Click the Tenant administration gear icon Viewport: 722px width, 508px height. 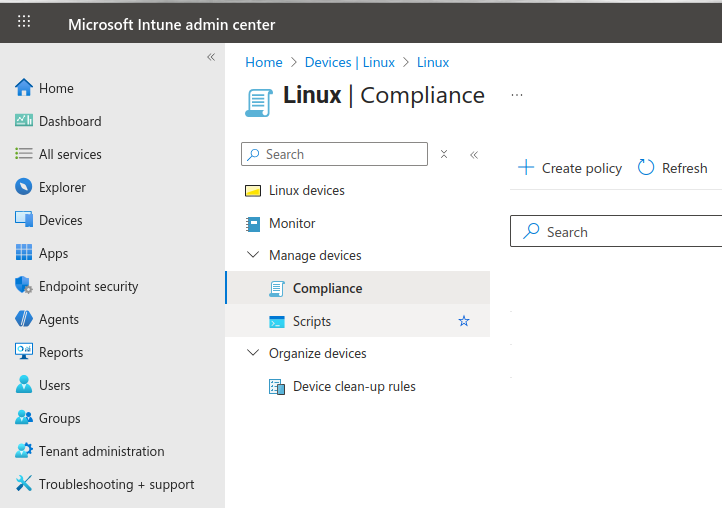tap(24, 451)
